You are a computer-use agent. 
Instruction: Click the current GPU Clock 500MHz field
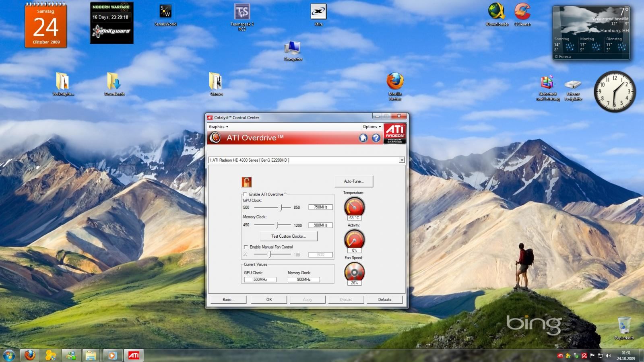[260, 280]
